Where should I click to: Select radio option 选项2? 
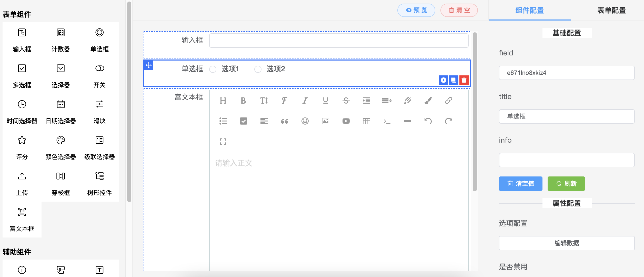point(258,69)
